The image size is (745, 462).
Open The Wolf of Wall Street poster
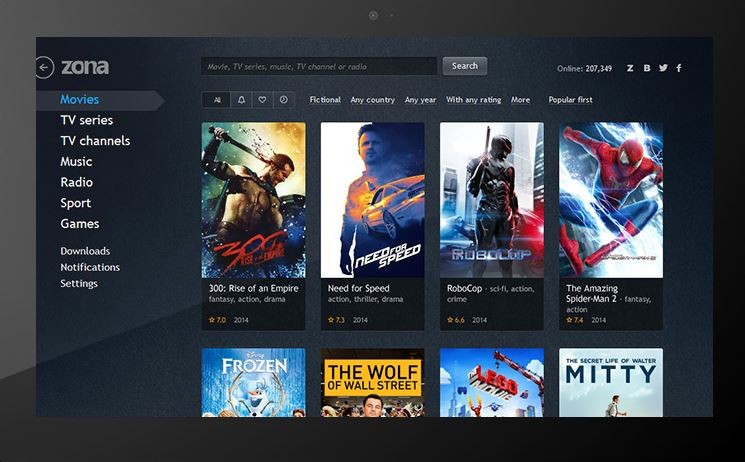(372, 383)
